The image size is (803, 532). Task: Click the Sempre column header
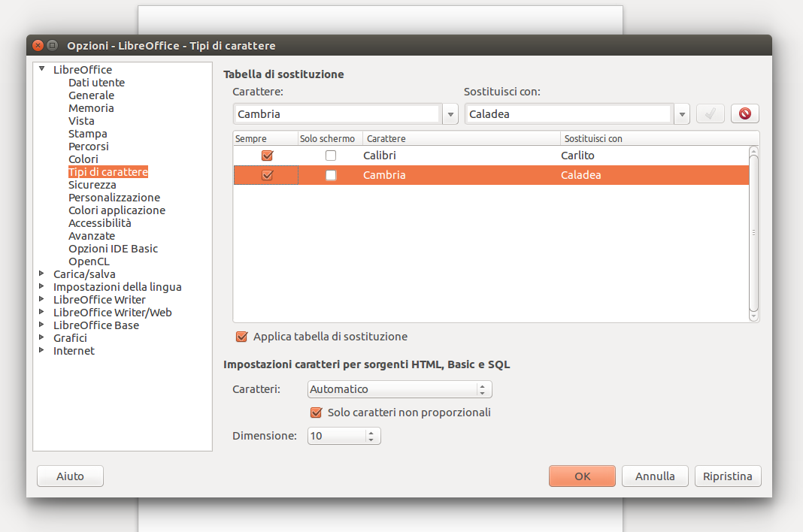(x=265, y=139)
